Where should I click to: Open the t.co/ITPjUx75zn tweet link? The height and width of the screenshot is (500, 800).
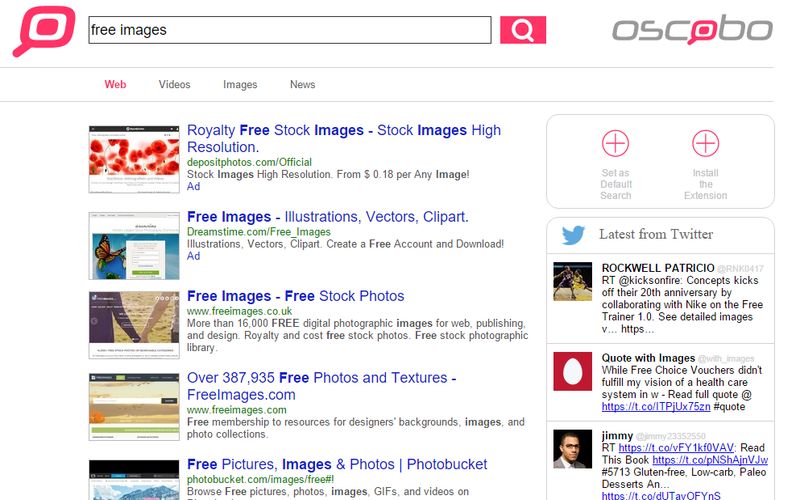coord(656,407)
